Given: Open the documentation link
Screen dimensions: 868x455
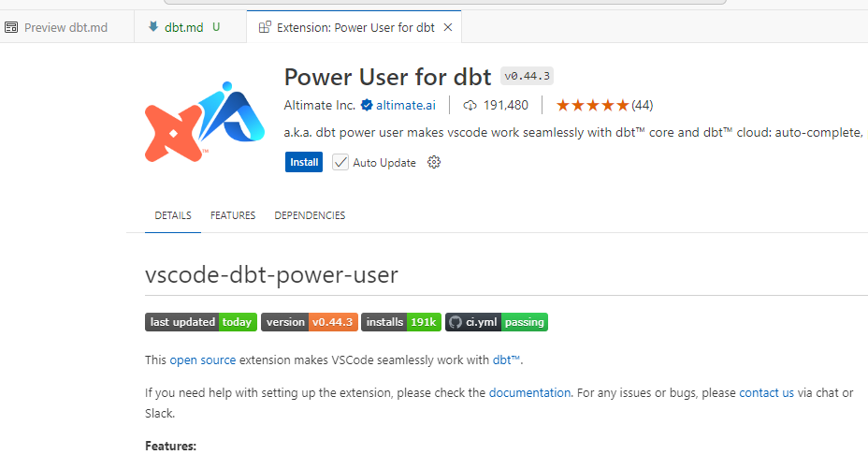Looking at the screenshot, I should coord(529,393).
